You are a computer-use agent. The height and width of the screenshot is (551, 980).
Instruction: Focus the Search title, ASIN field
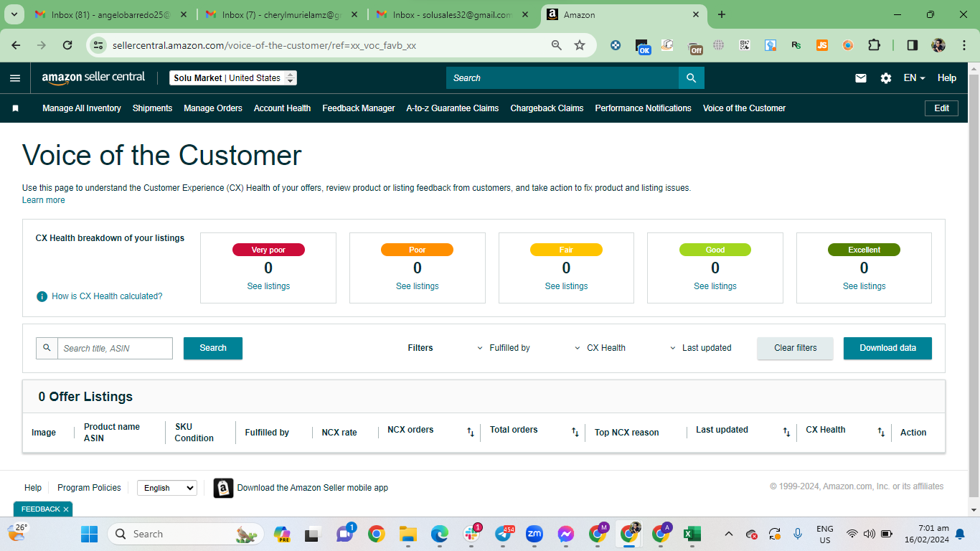click(115, 348)
